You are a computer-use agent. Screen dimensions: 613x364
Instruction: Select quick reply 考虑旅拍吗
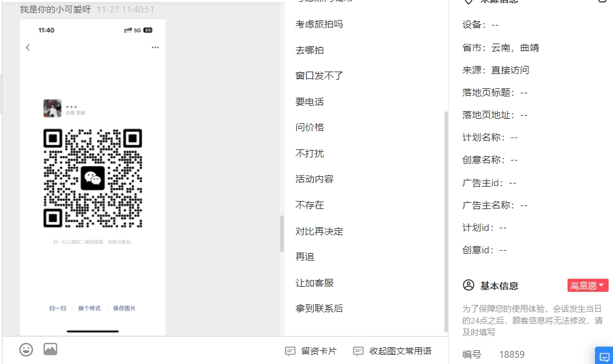(x=319, y=24)
